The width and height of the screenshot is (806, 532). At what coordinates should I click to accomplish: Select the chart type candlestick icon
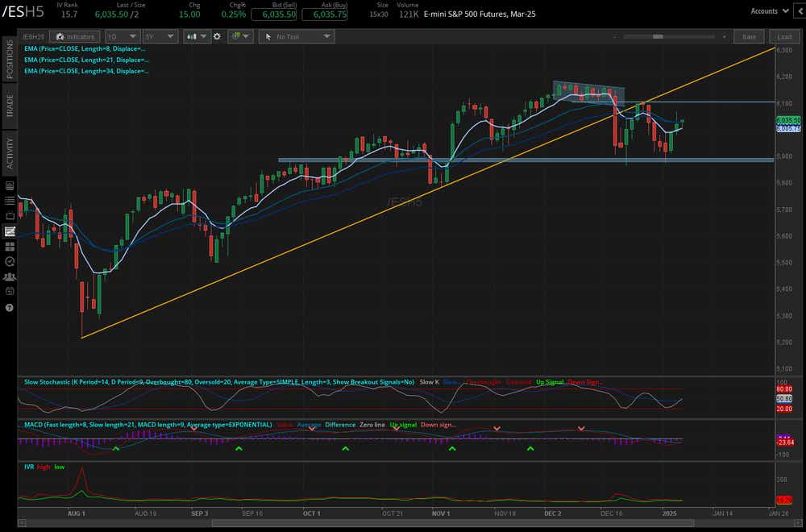pyautogui.click(x=190, y=35)
